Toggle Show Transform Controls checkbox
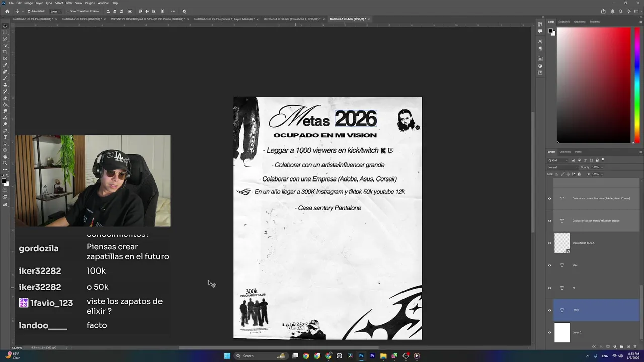The image size is (644, 362). [x=68, y=11]
